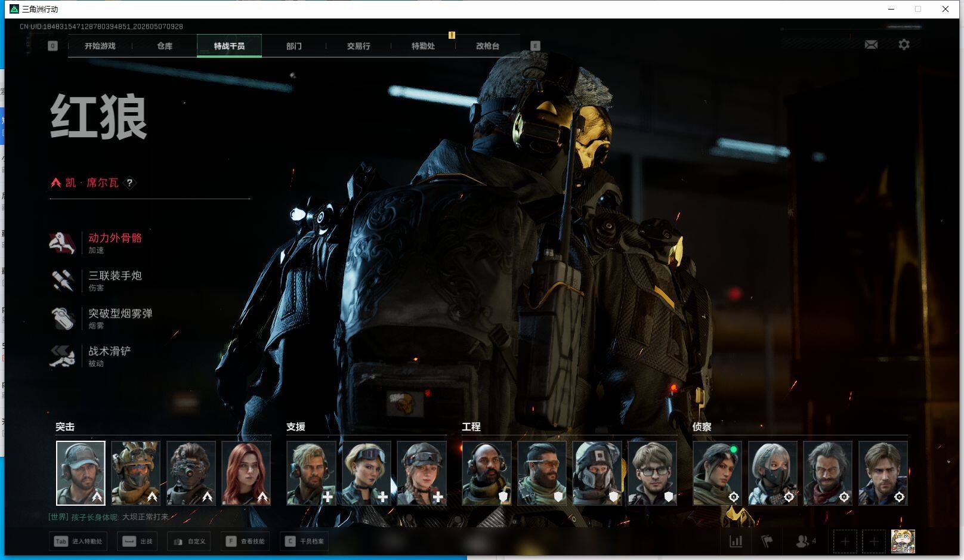Select 支援 operator with braids and cap
Screen dimensions: 964x560
422,473
